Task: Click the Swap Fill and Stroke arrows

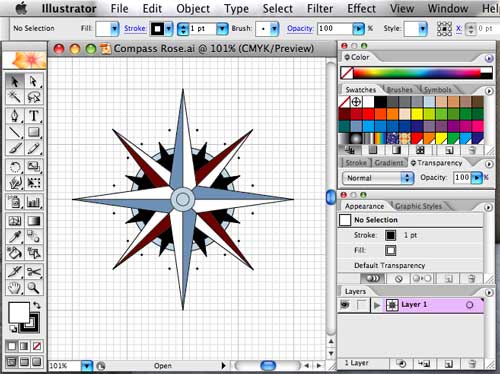Action: tap(37, 305)
